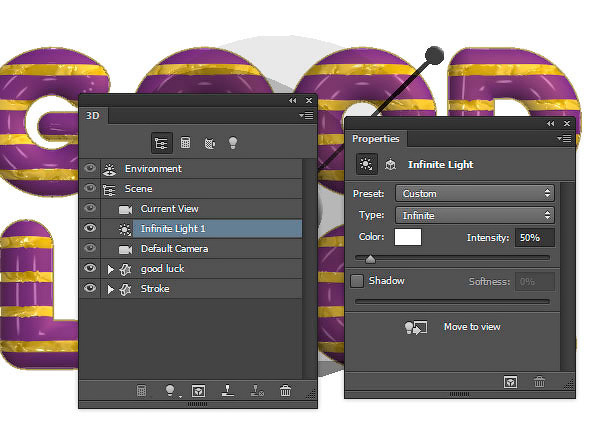This screenshot has width=600, height=435.
Task: Toggle visibility of Environment
Action: [x=90, y=168]
